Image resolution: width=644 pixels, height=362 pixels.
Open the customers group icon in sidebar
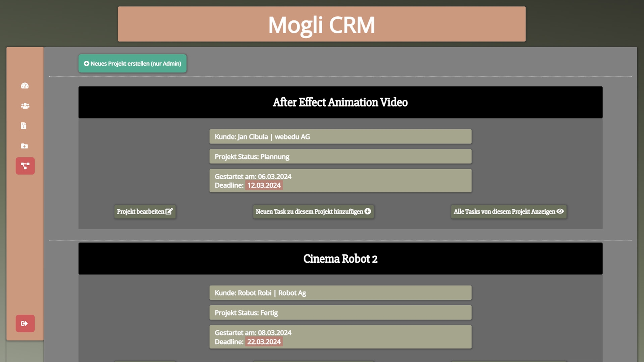pyautogui.click(x=25, y=106)
